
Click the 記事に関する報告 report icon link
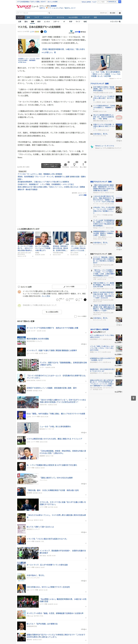[23, 167]
